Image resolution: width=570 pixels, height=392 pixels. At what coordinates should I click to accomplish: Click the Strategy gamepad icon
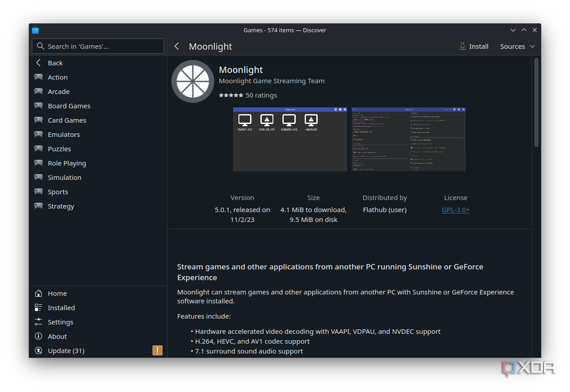pos(39,206)
